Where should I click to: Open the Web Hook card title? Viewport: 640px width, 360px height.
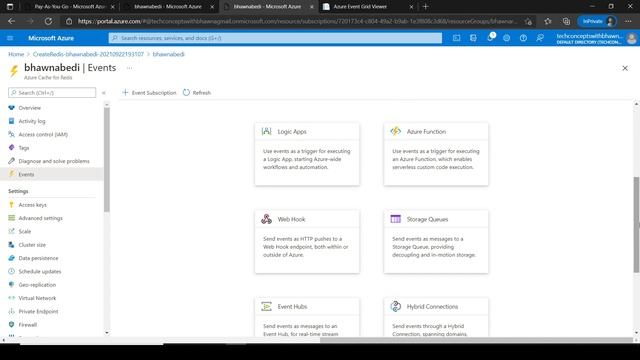click(291, 219)
